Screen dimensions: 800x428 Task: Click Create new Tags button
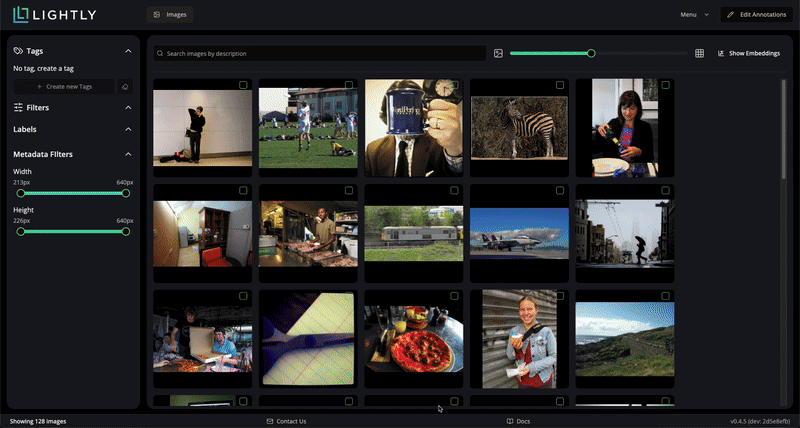[64, 87]
